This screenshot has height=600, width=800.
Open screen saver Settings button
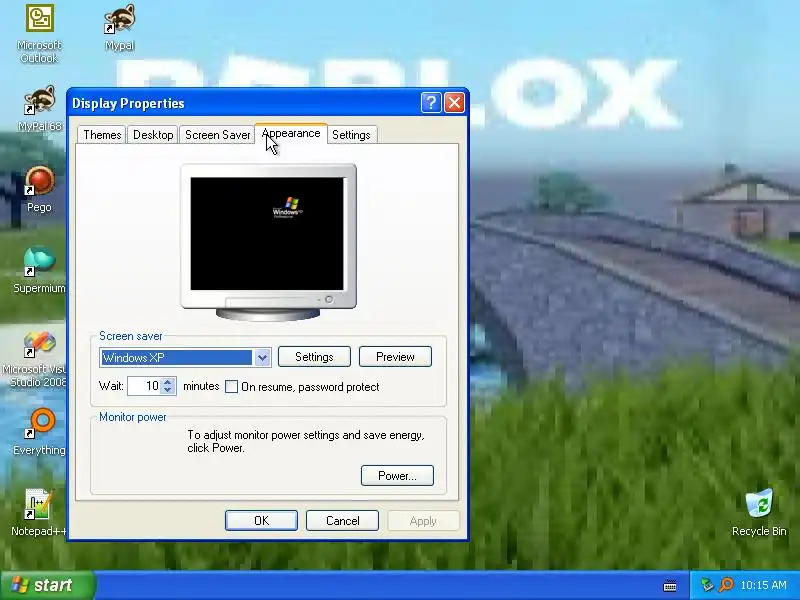tap(314, 357)
